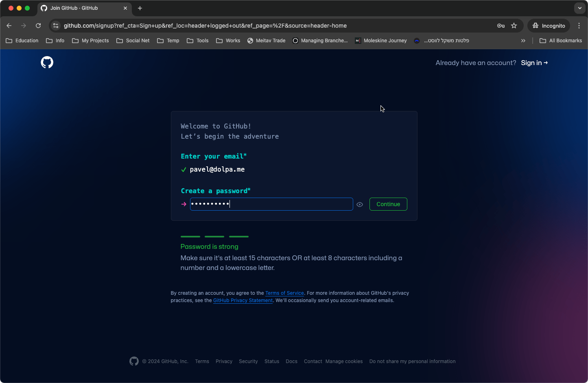Bookmark this page with the star icon
Screen dimensions: 588x383
click(514, 26)
